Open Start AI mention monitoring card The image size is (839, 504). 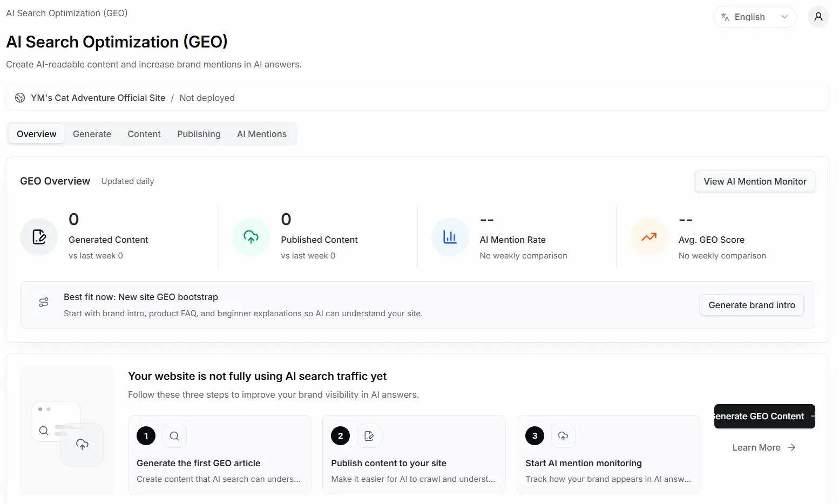click(608, 454)
